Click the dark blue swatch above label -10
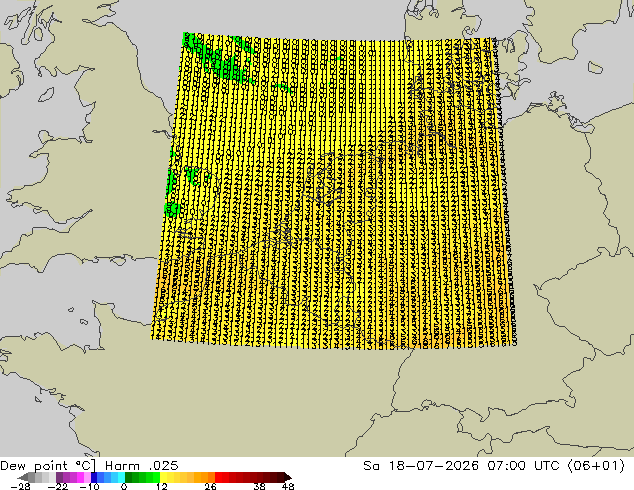Image resolution: width=634 pixels, height=490 pixels. click(x=94, y=477)
